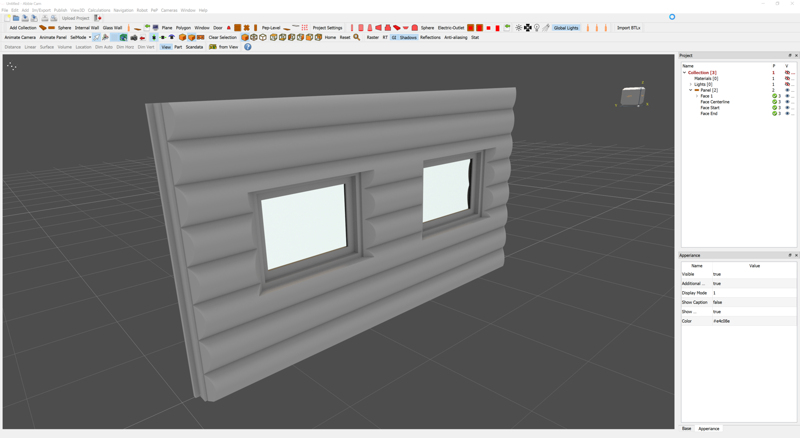Click the Anti-aliasing render option
Image resolution: width=800 pixels, height=438 pixels.
click(x=456, y=37)
